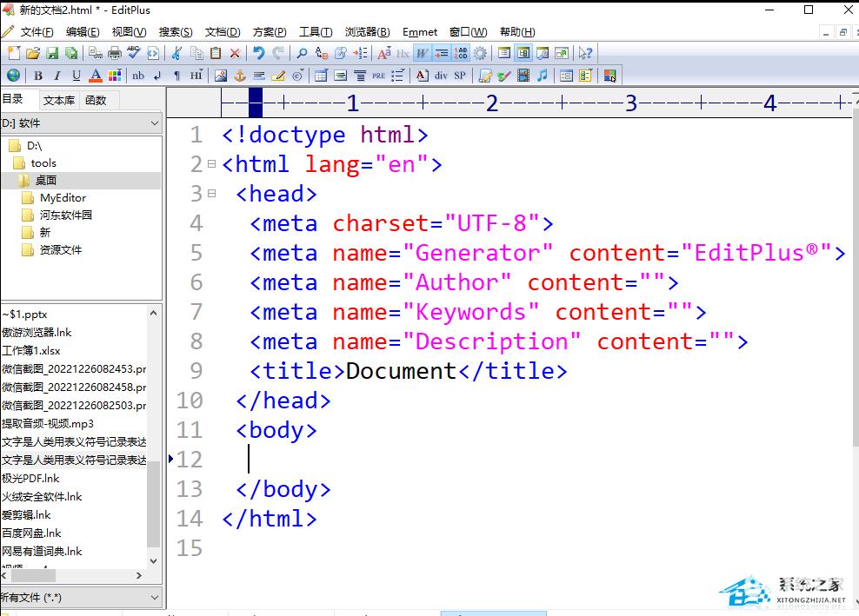Open the Emmet menu
This screenshot has height=616, width=859.
coord(420,32)
